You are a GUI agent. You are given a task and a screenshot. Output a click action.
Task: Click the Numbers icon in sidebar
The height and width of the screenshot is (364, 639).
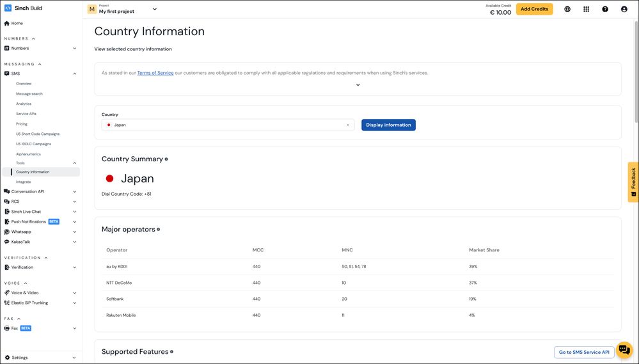[x=6, y=48]
